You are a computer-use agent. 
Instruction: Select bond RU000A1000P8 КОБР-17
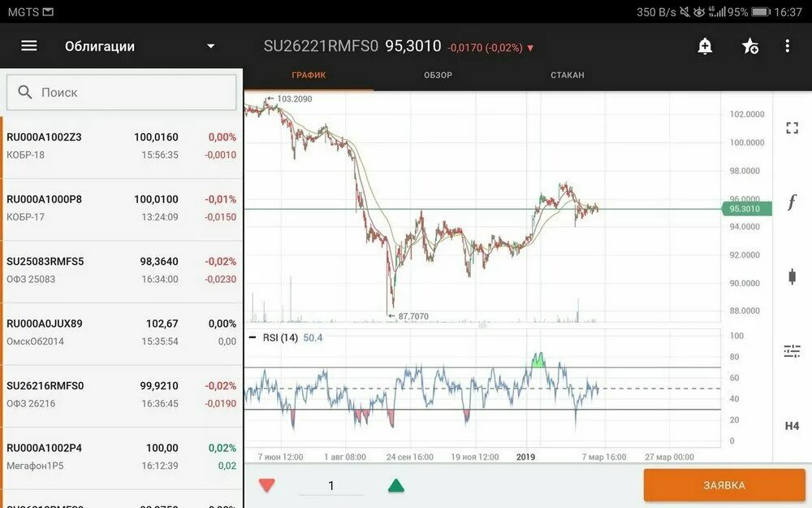(122, 208)
